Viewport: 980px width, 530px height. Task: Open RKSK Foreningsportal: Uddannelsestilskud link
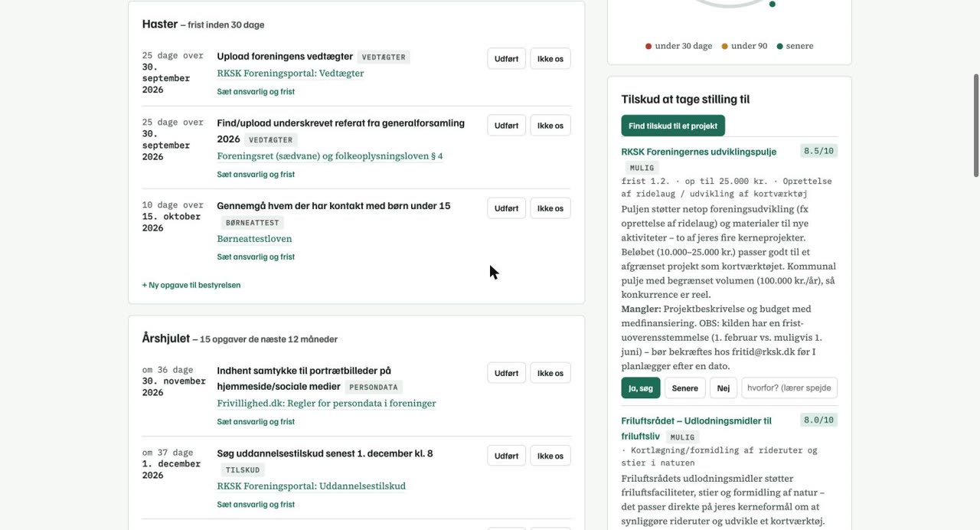pyautogui.click(x=312, y=486)
